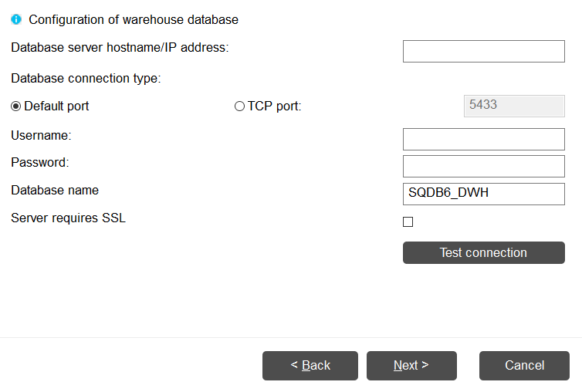Viewport: 582px width, 392px height.
Task: Click the Database name field containing SQDB6_DWH
Action: tap(483, 194)
